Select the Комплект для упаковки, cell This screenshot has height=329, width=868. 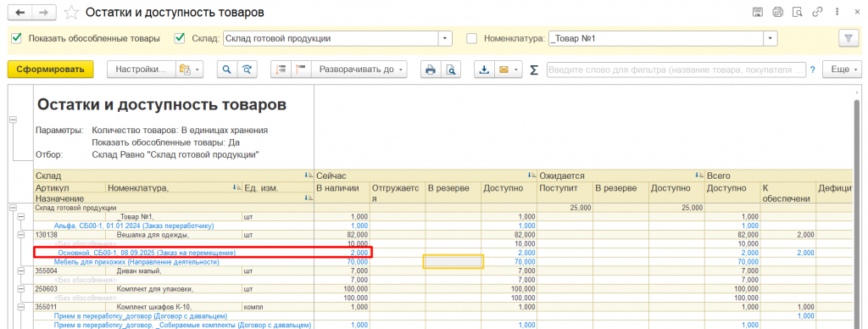(173, 288)
